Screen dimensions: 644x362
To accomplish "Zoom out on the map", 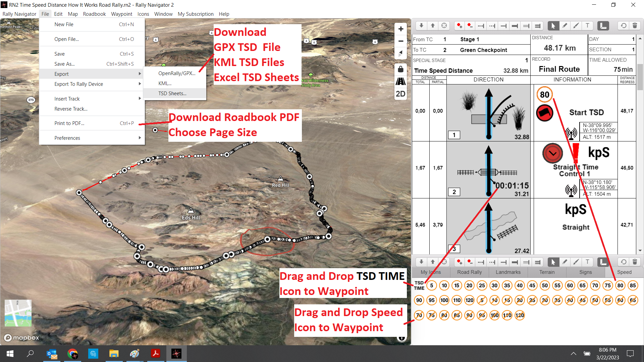I will 401,41.
